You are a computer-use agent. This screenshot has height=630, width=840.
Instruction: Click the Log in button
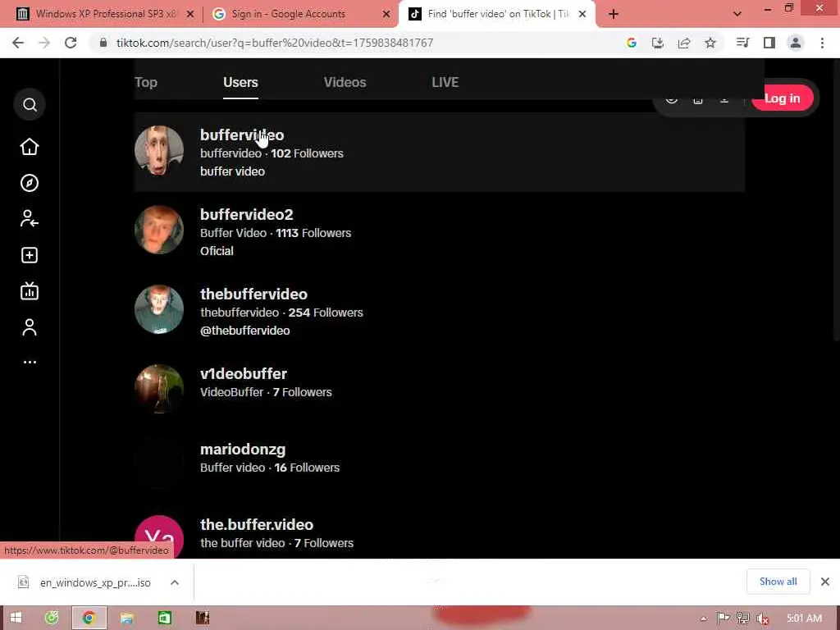(782, 98)
